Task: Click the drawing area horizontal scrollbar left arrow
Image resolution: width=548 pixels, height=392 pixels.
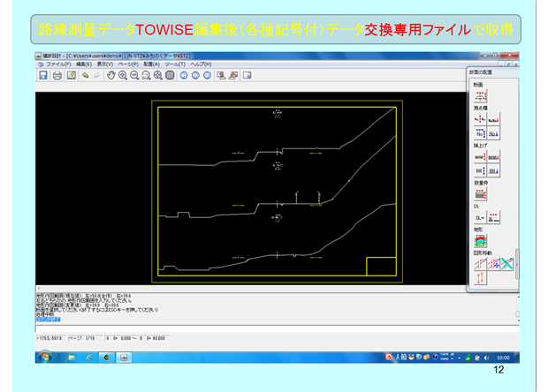Action: [38, 289]
